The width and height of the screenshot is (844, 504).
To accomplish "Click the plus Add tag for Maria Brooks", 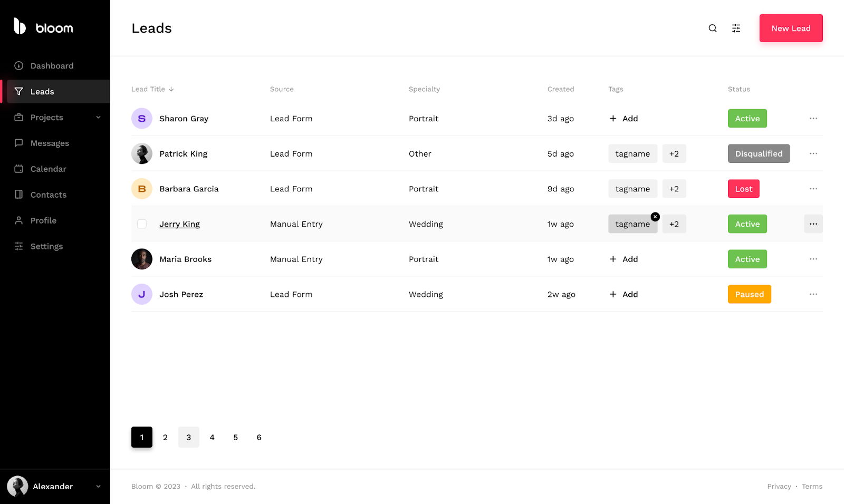I will click(624, 259).
